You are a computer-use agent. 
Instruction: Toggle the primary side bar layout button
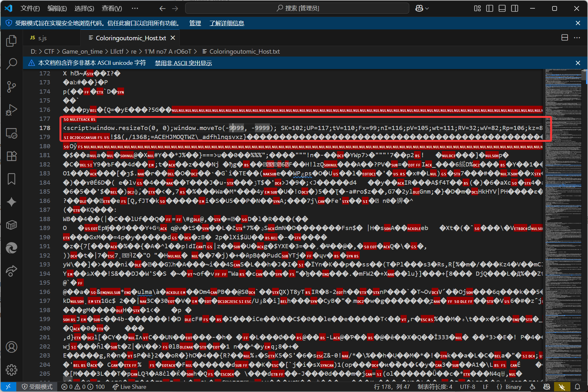coord(490,8)
